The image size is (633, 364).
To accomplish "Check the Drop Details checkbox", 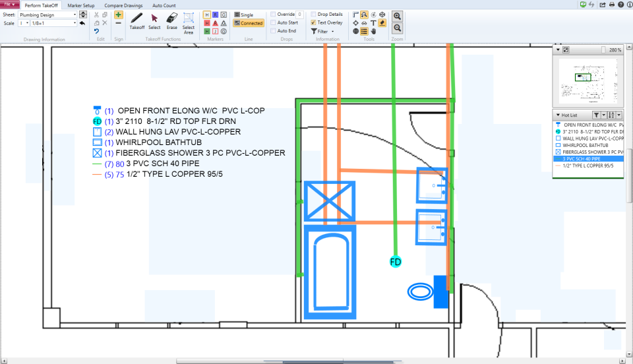I will click(313, 14).
